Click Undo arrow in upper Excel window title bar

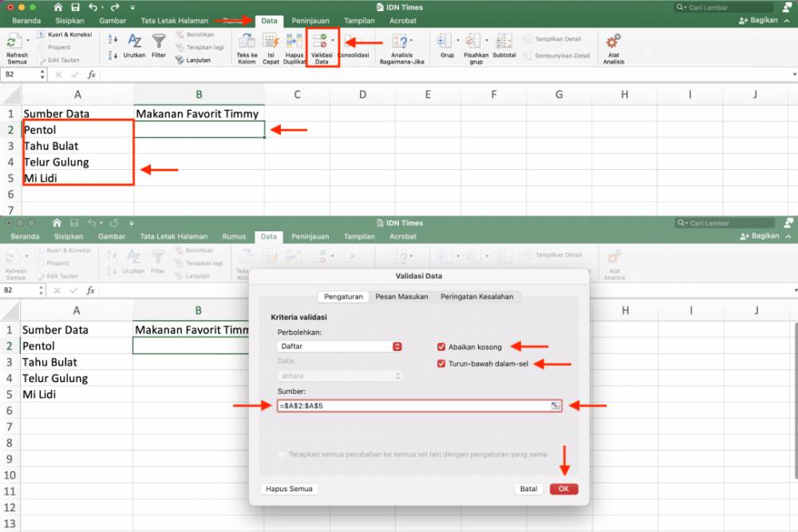tap(93, 7)
